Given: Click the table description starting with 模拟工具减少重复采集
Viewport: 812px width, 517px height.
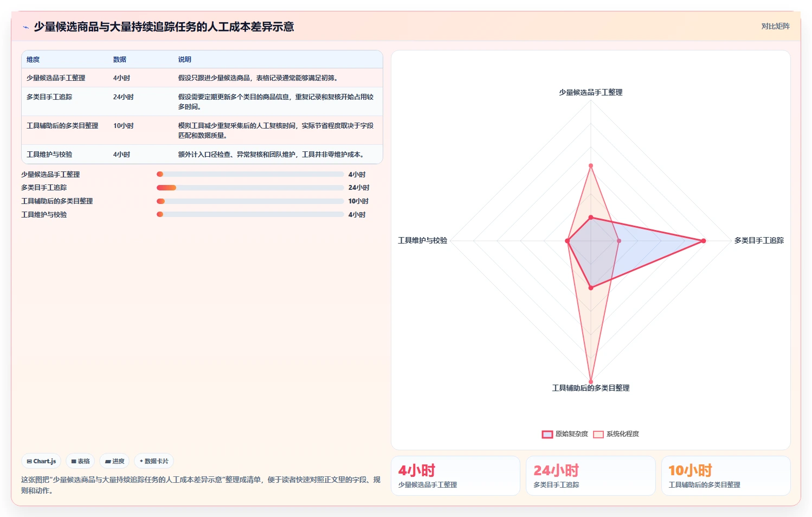Looking at the screenshot, I should coord(276,131).
